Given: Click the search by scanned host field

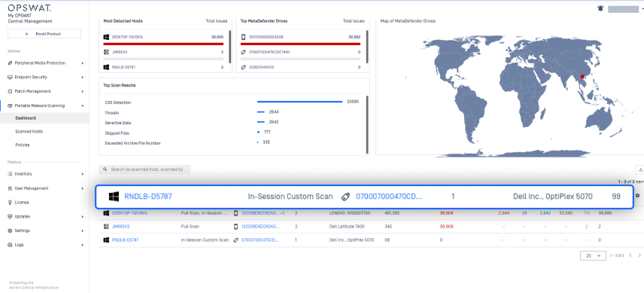Looking at the screenshot, I should (x=145, y=169).
